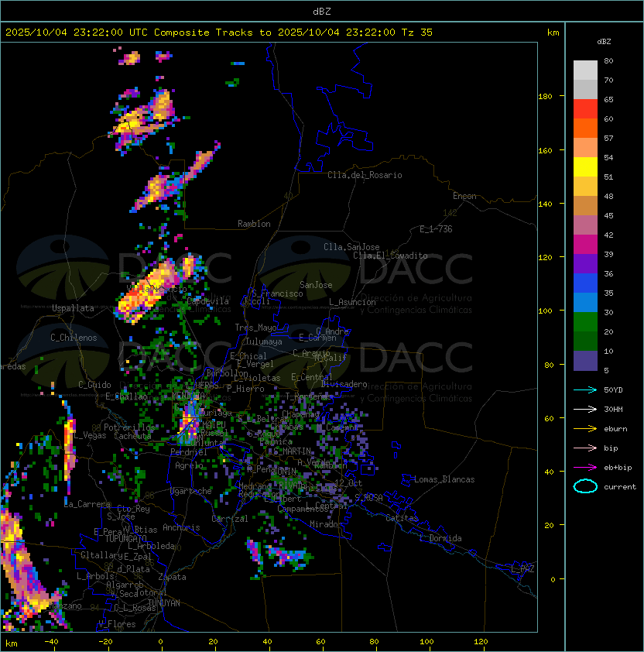Click the 100 km tick on vertical axis

(x=545, y=311)
